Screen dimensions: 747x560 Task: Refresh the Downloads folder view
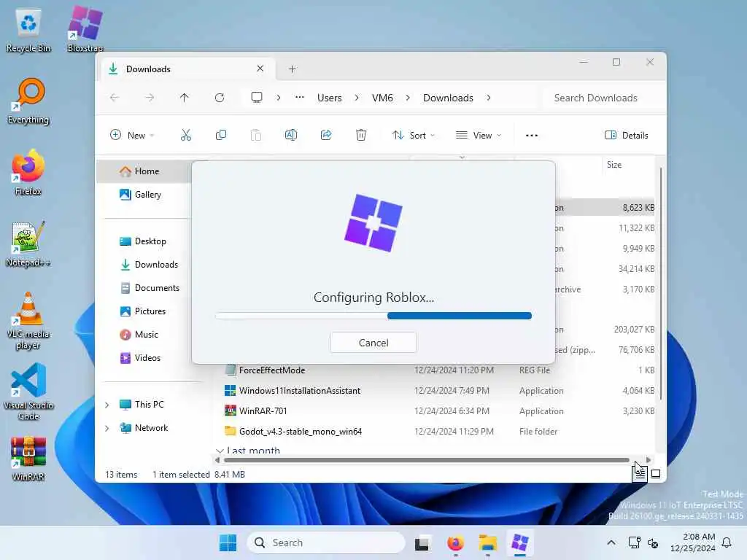click(x=220, y=98)
